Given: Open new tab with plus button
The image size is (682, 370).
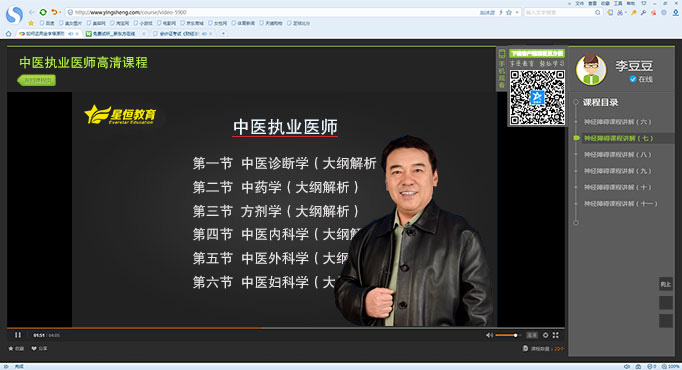Looking at the screenshot, I should click(x=223, y=33).
